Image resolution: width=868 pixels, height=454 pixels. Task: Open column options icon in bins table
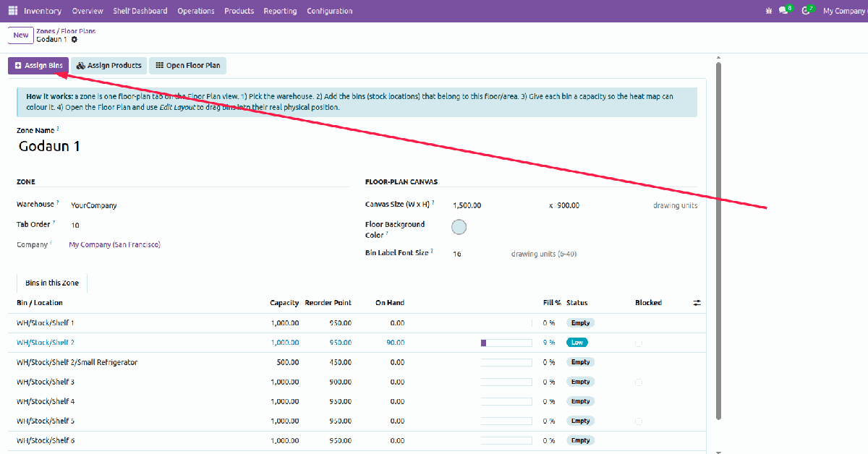[697, 303]
